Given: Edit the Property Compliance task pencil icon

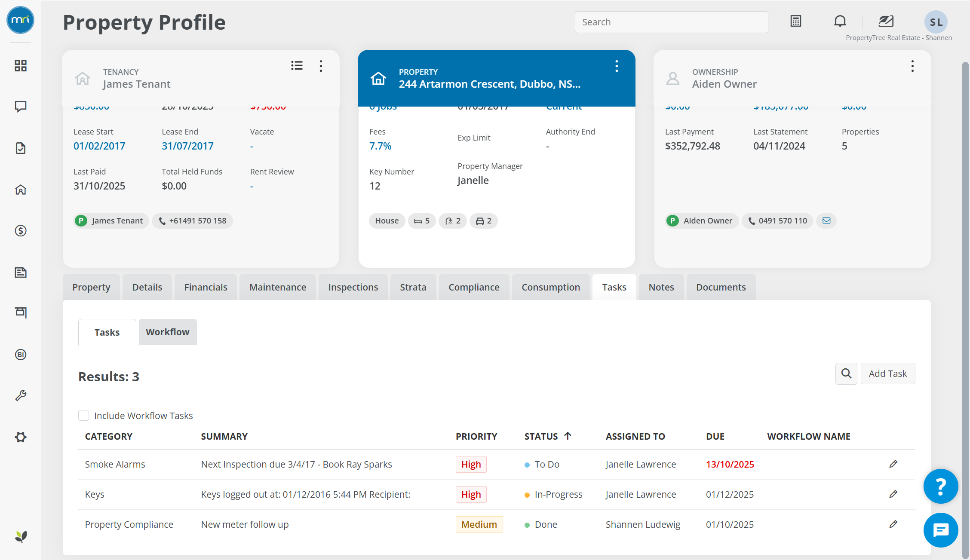Looking at the screenshot, I should pos(893,524).
